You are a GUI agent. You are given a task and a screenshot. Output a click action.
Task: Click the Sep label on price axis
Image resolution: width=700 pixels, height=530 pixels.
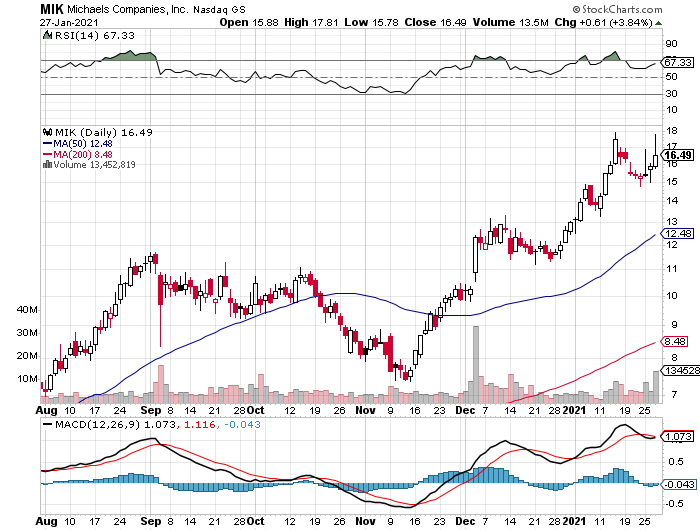click(x=150, y=410)
